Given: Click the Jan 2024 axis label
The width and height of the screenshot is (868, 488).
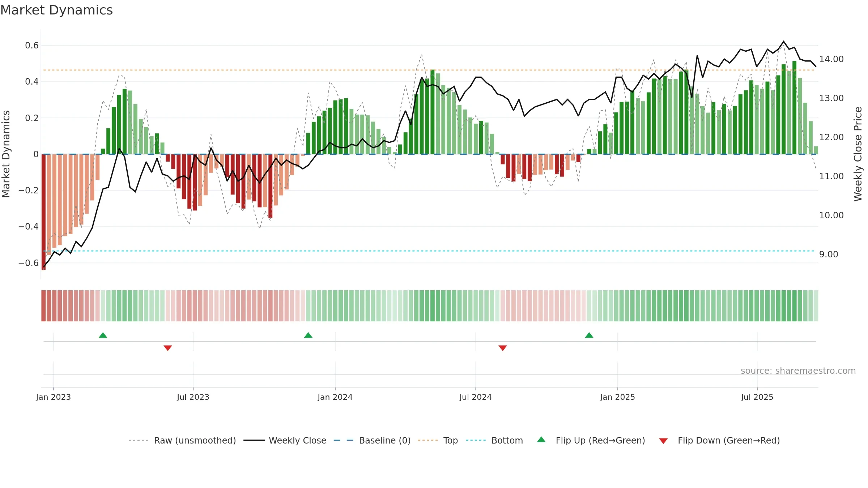Looking at the screenshot, I should tap(335, 397).
